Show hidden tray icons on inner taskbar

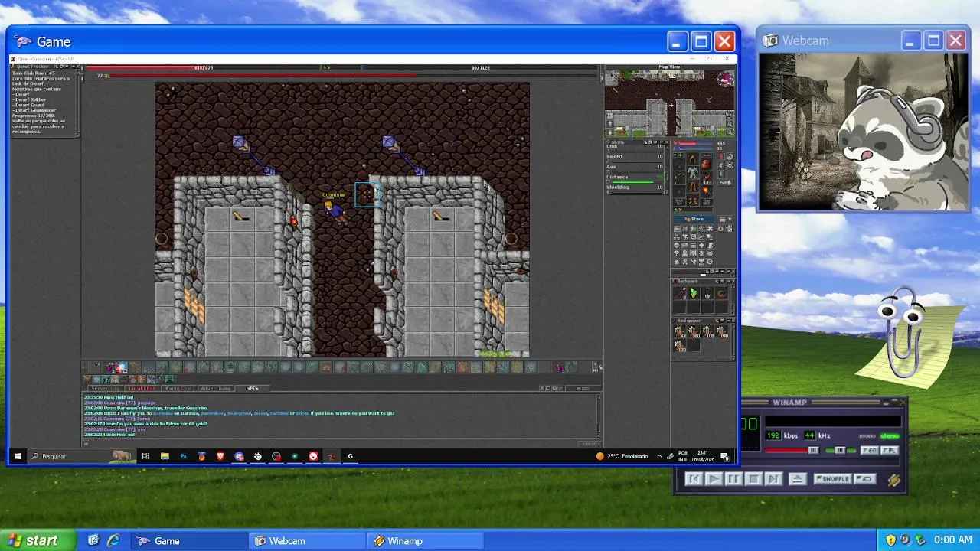click(659, 456)
